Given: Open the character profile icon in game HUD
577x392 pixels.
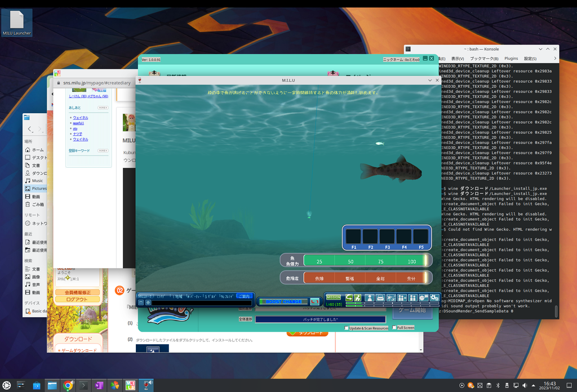Looking at the screenshot, I should coord(370,297).
